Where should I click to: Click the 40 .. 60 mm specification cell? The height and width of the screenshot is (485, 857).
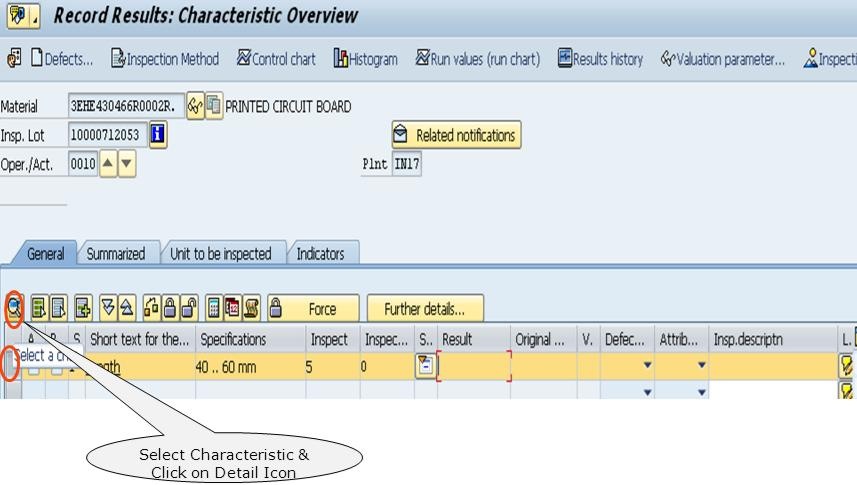tap(250, 366)
